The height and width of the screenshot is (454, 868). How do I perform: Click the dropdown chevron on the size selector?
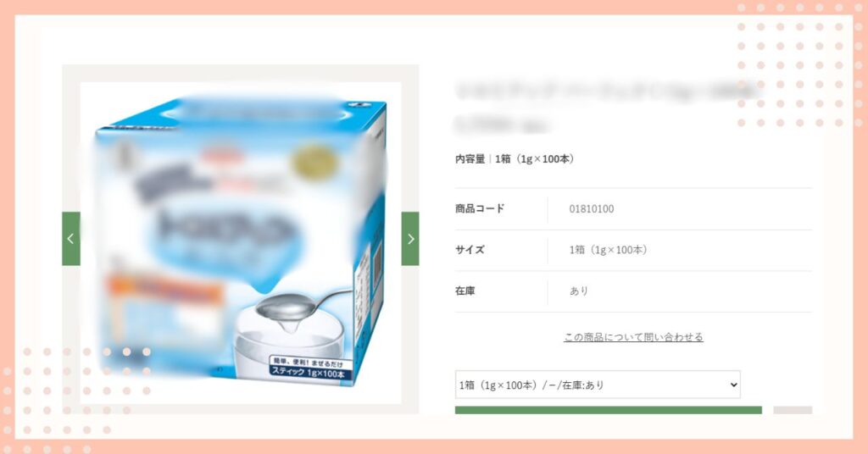[x=733, y=385]
